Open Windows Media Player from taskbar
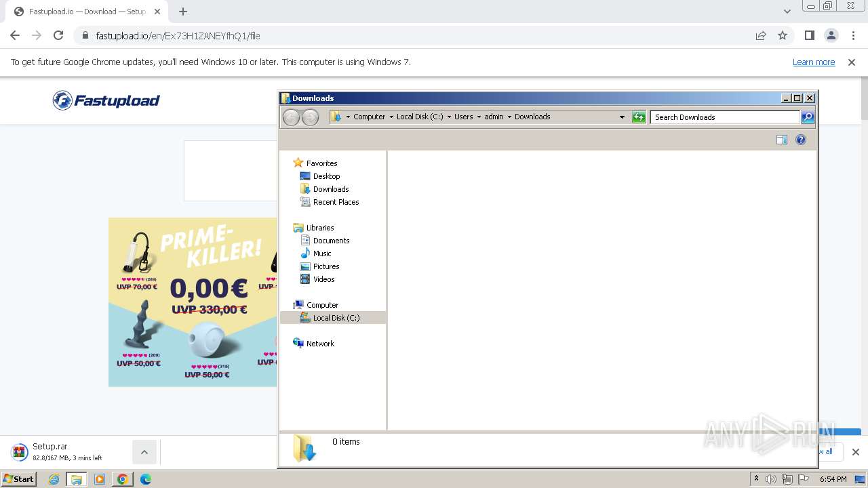This screenshot has width=868, height=488. pos(100,479)
